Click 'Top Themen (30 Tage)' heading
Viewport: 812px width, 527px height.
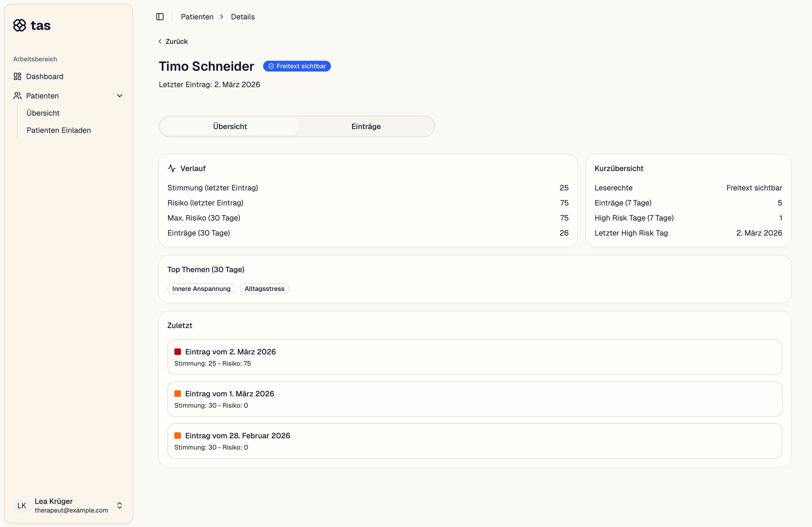pos(206,270)
